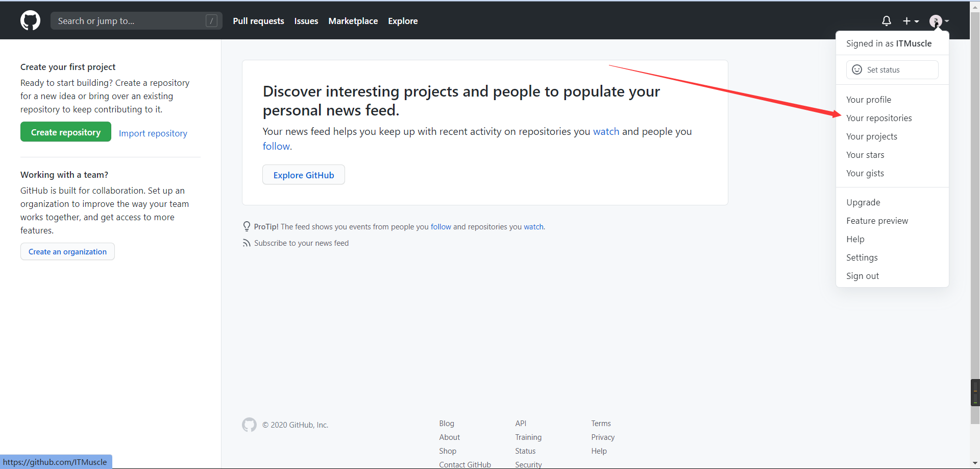Image resolution: width=980 pixels, height=469 pixels.
Task: Open Settings from the user menu
Action: 862,257
